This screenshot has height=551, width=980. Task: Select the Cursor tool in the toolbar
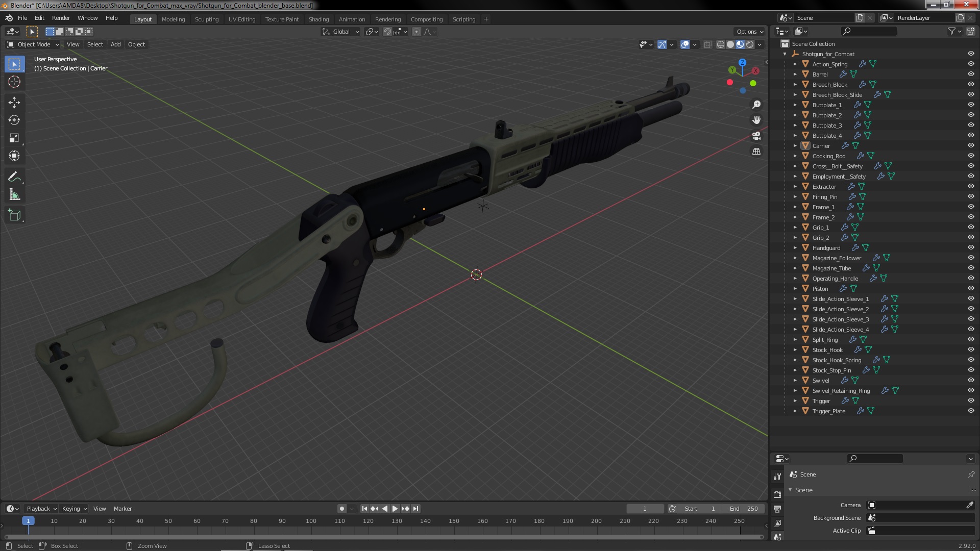click(x=14, y=82)
